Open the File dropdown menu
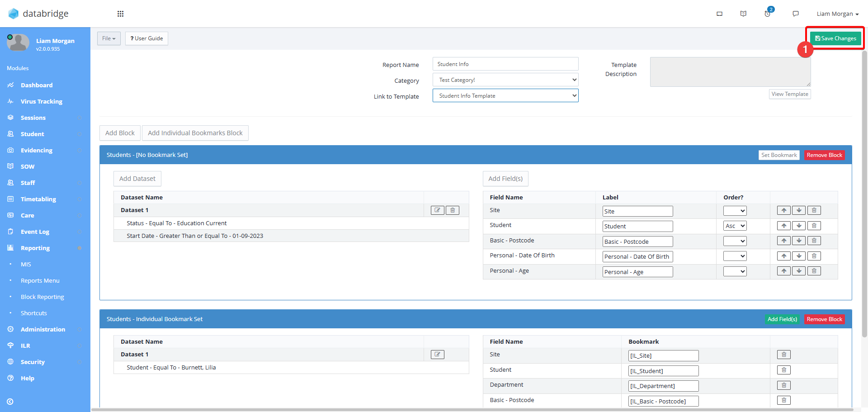This screenshot has height=412, width=868. 109,38
